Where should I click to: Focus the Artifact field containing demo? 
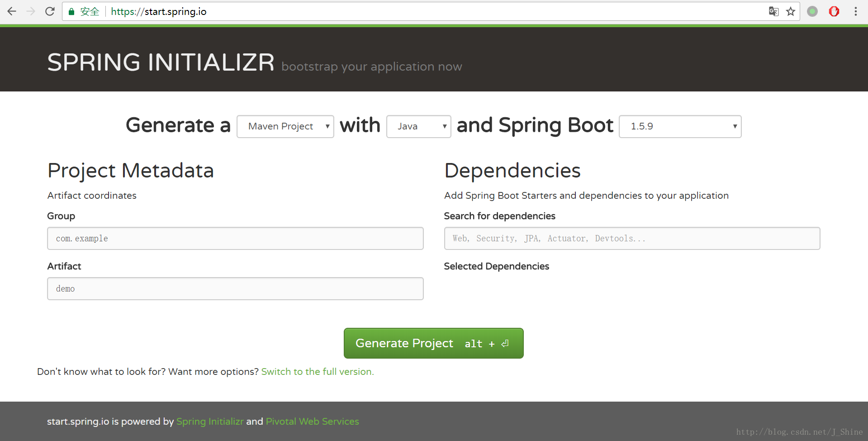tap(235, 288)
